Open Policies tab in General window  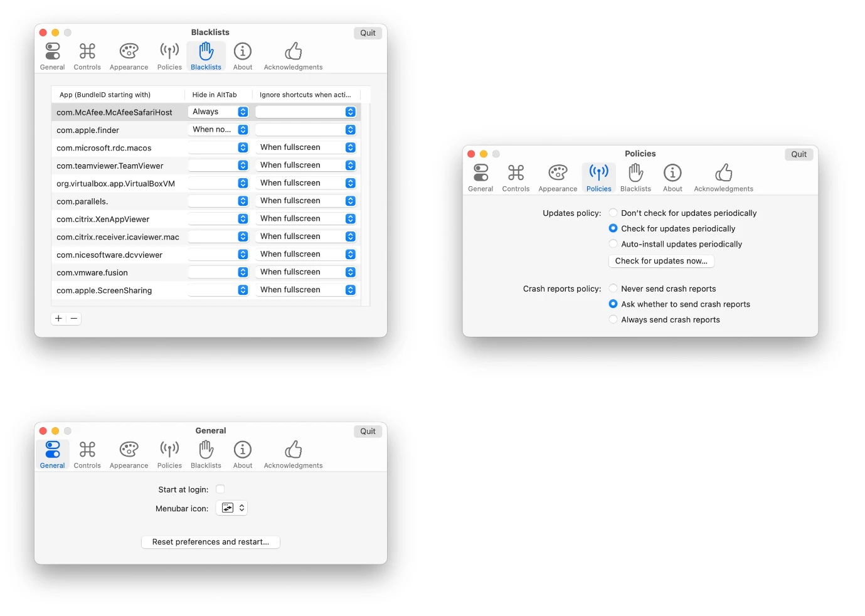(x=169, y=455)
